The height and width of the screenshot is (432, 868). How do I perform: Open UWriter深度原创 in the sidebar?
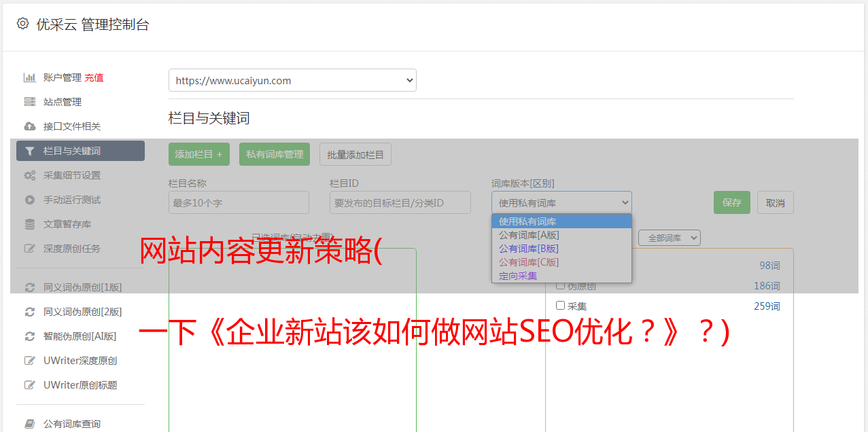pos(80,361)
